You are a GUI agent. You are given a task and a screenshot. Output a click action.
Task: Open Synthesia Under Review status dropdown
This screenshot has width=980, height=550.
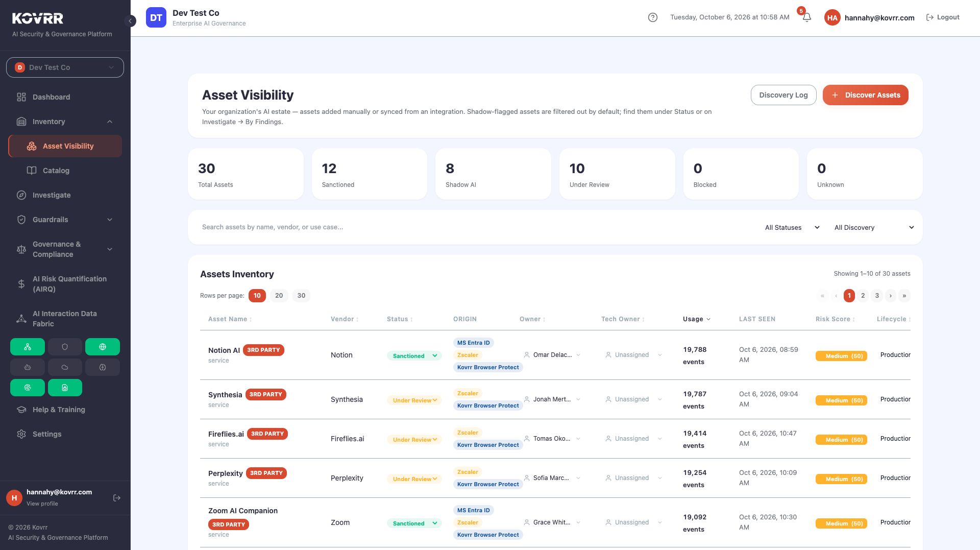tap(414, 400)
